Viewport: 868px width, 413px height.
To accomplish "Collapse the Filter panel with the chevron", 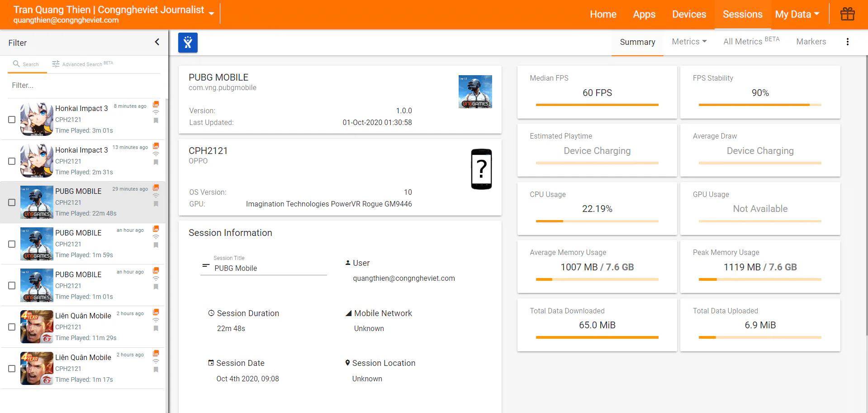I will click(x=157, y=42).
